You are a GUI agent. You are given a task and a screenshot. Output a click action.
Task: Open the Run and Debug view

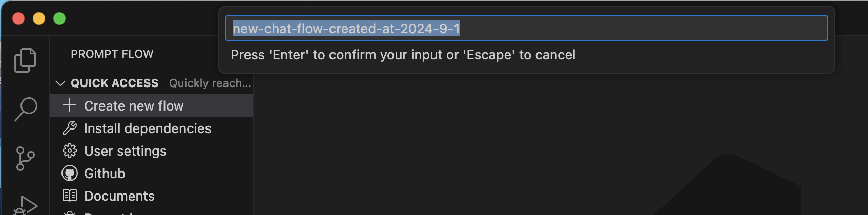pos(26,206)
